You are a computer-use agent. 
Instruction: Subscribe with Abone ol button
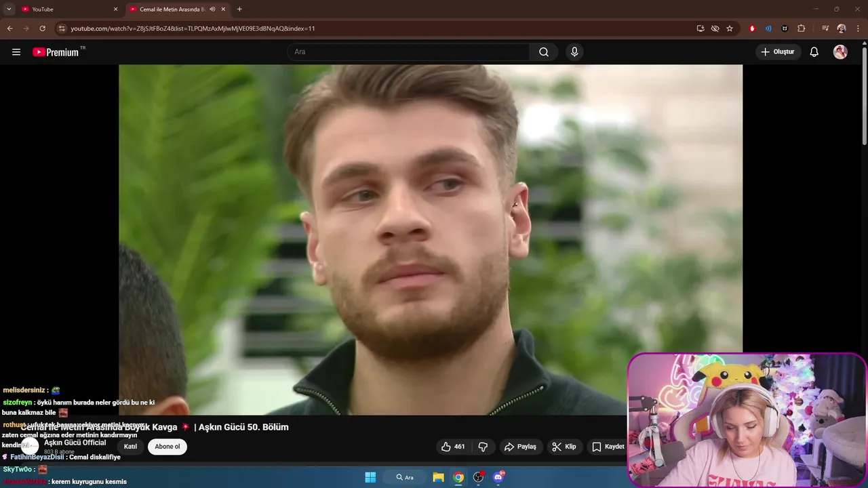point(167,447)
